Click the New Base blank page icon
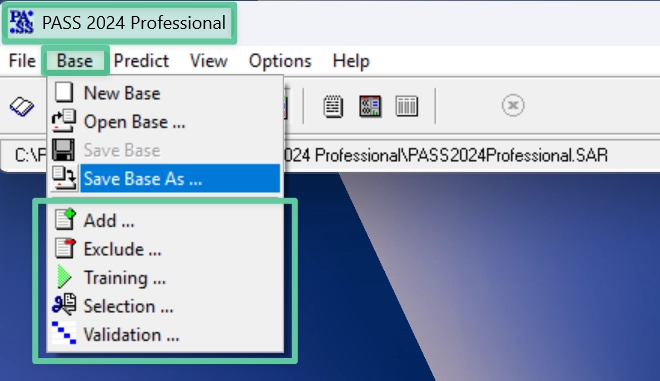This screenshot has width=660, height=381. coord(64,92)
